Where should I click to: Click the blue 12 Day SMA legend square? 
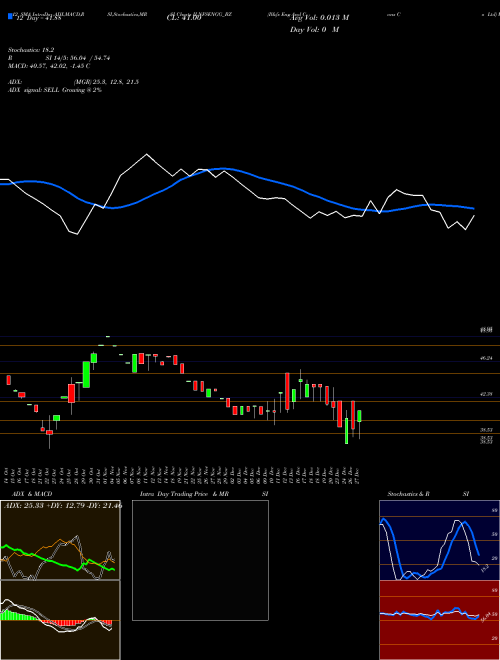(x=10, y=16)
